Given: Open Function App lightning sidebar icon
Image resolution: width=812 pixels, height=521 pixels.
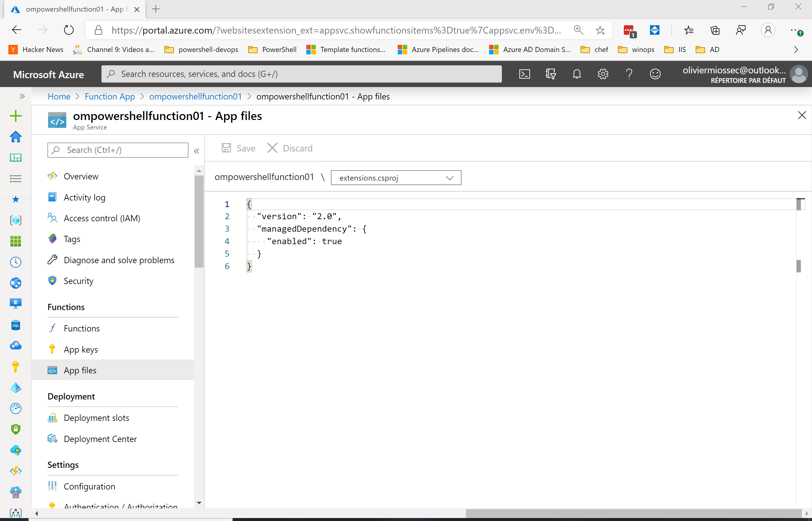Looking at the screenshot, I should 15,471.
